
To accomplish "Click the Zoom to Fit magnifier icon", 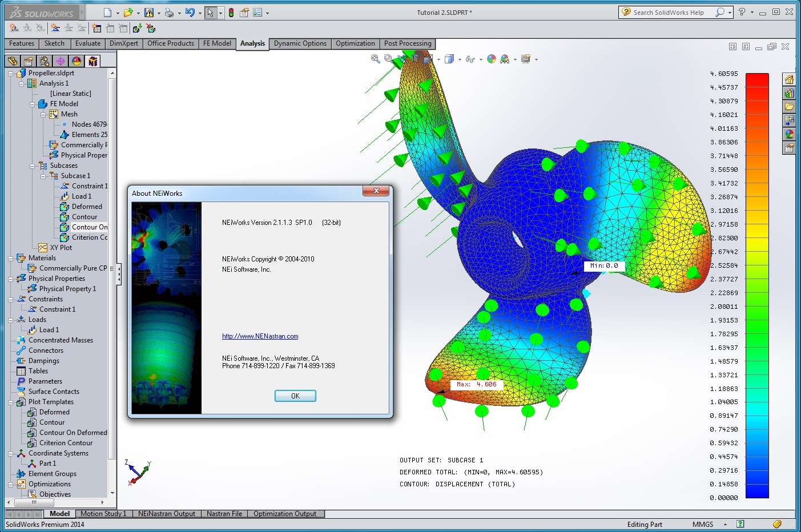I will (x=375, y=58).
